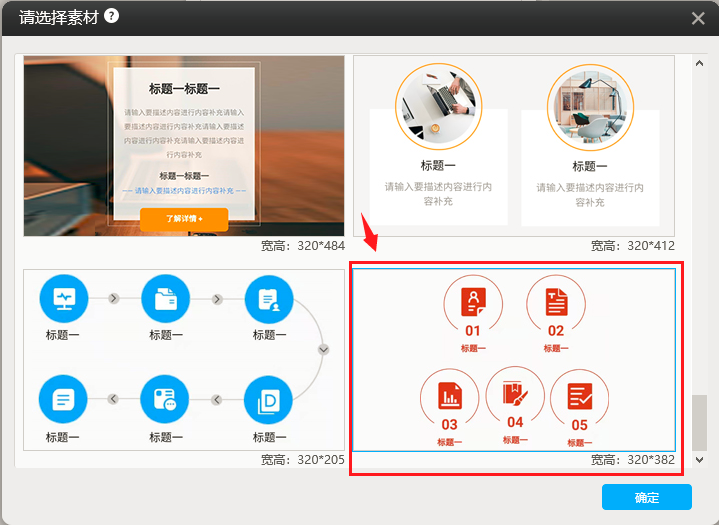Select the red 03 chart report icon

pyautogui.click(x=449, y=396)
